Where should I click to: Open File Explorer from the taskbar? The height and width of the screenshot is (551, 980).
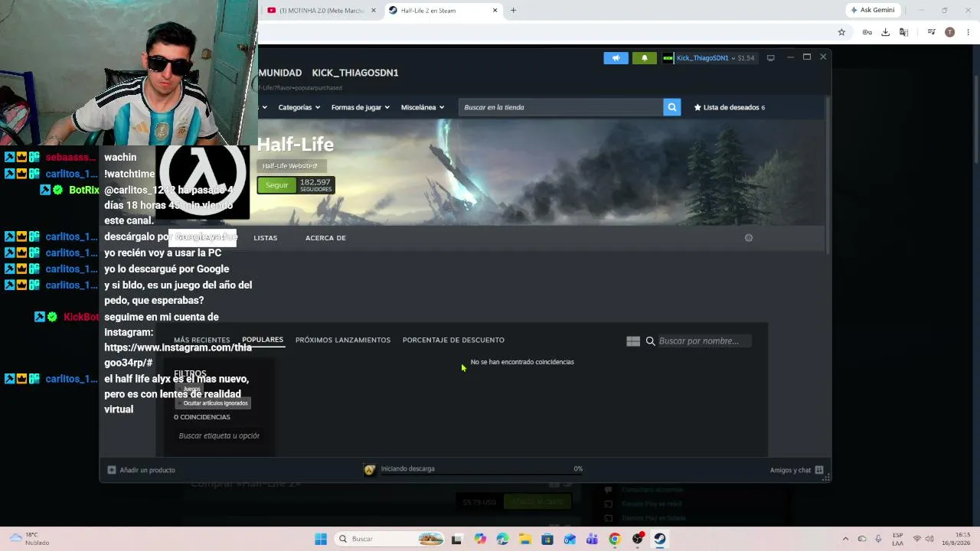pyautogui.click(x=524, y=539)
